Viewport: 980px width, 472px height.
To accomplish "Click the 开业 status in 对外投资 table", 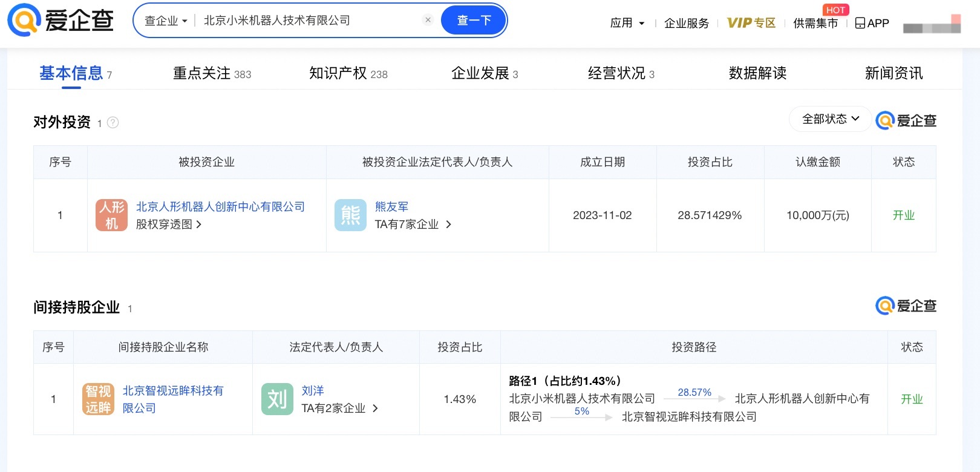I will pos(904,215).
